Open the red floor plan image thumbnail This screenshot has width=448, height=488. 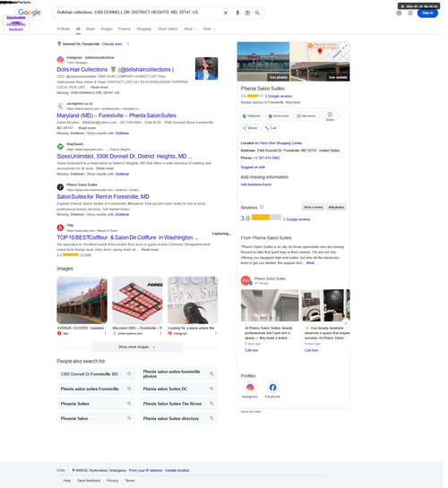(x=137, y=300)
